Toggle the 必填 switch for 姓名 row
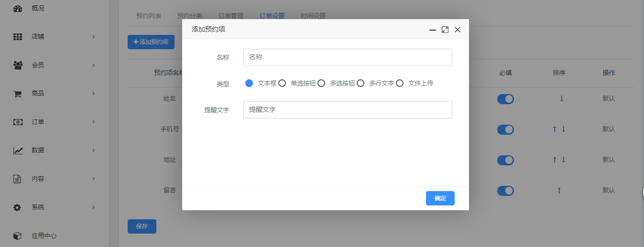The width and height of the screenshot is (644, 247). [x=505, y=99]
